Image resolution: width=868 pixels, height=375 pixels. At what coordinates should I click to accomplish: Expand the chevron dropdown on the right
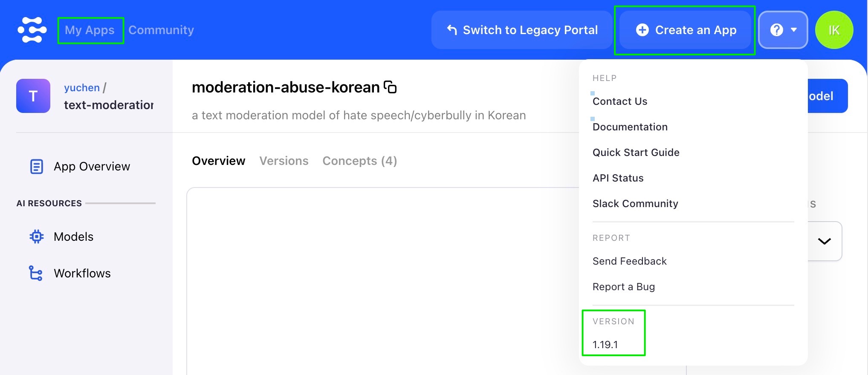point(825,241)
